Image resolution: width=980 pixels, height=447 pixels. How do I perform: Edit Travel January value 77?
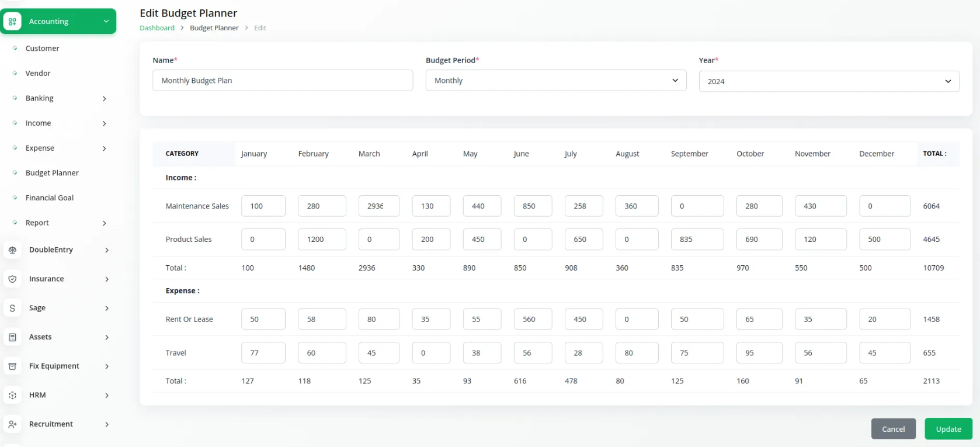263,353
